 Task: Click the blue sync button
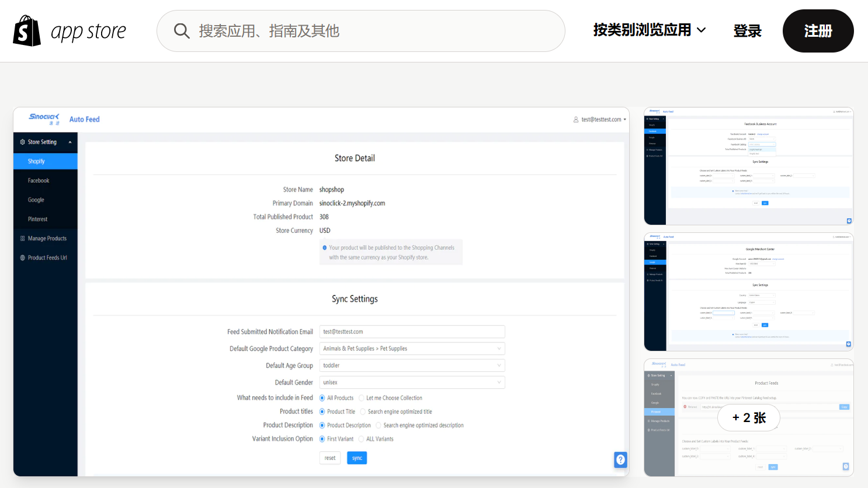(357, 458)
